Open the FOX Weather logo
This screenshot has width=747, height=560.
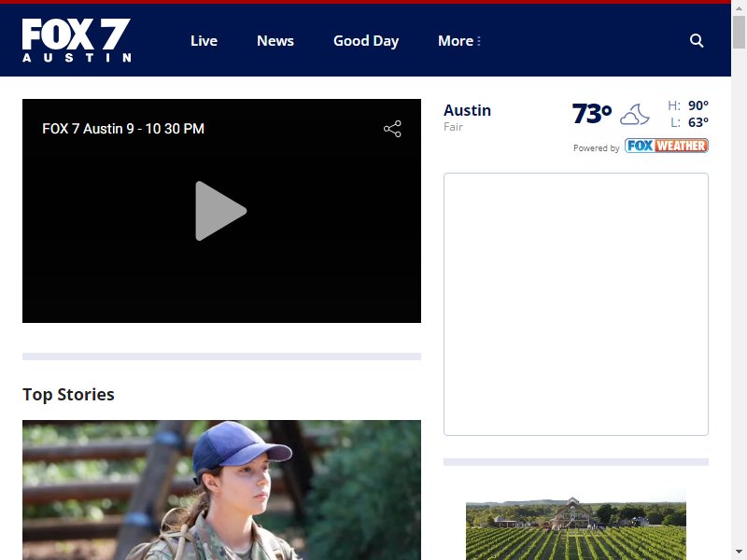667,146
